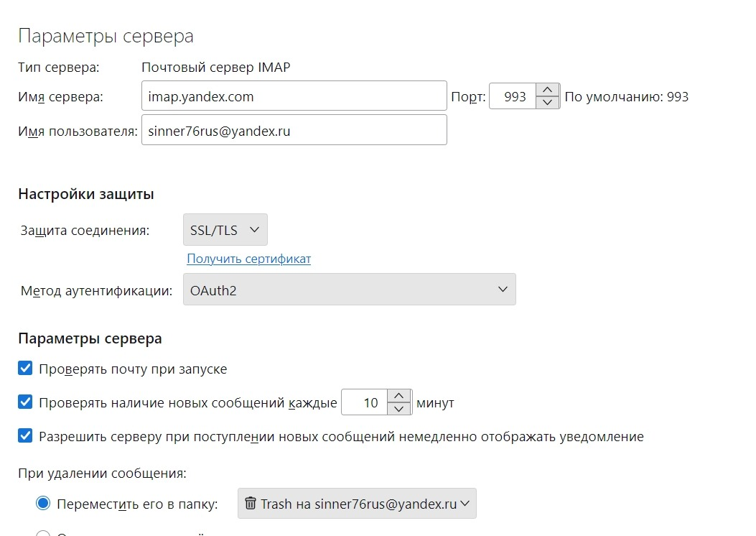Increment the check interval minutes up arrow
Screen dimensions: 756x536
pos(400,397)
